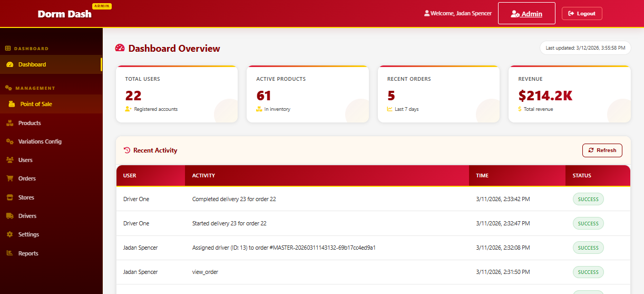Click the TIME column header
Viewport: 644px width, 294px height.
(x=517, y=175)
